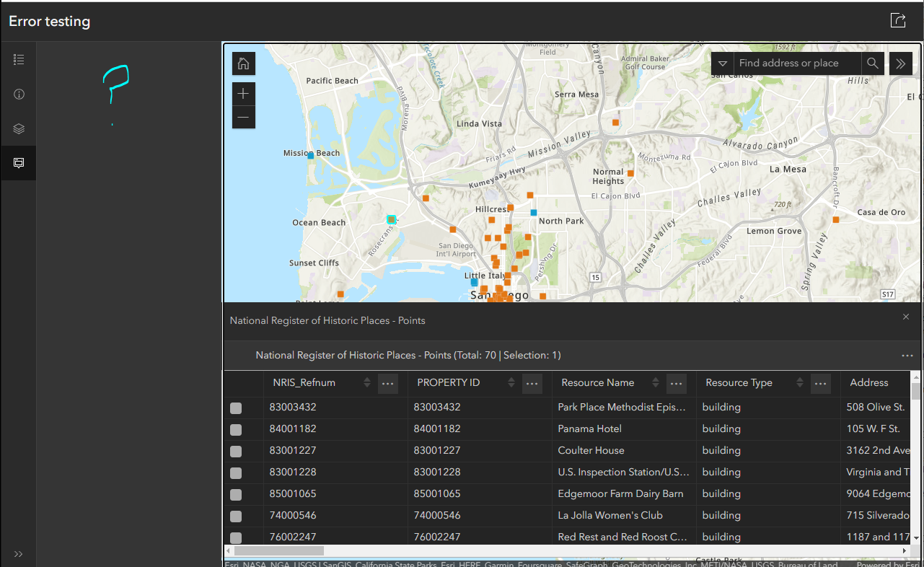Click the search magnifier icon
Viewport: 924px width, 567px height.
[872, 63]
